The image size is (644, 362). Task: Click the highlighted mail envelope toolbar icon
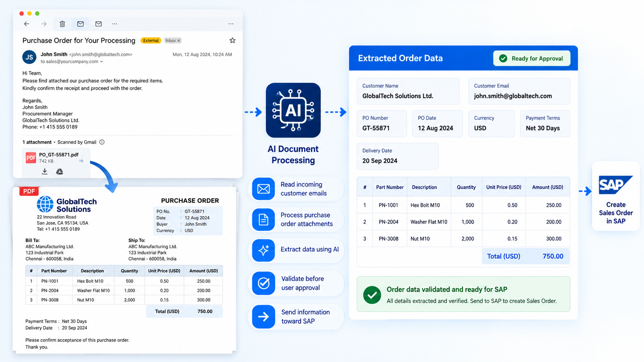(x=80, y=24)
